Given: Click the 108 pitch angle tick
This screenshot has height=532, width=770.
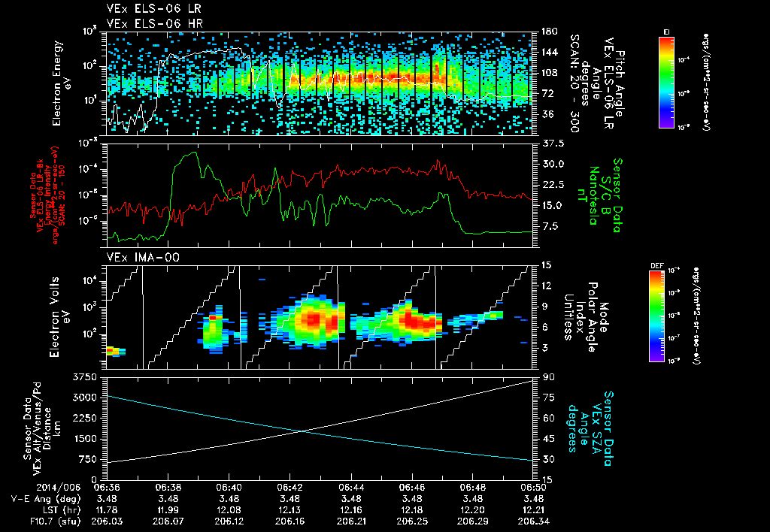Looking at the screenshot, I should pos(549,73).
